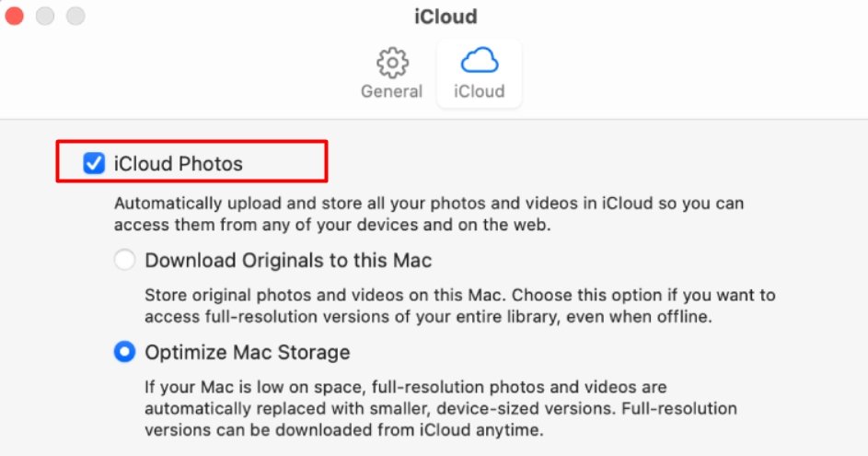Click 'versions can be downloaded from iCloud anytime' line
This screenshot has width=868, height=456.
coord(343,430)
